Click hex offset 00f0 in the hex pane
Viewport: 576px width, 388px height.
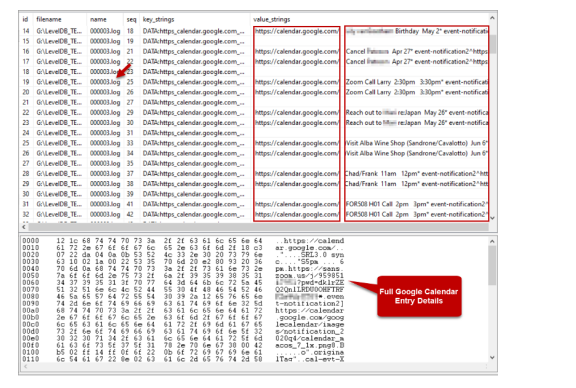click(x=30, y=345)
